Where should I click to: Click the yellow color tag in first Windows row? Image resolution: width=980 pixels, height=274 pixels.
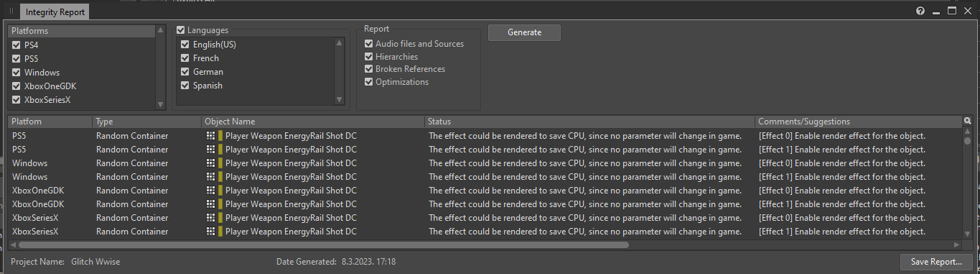tap(220, 163)
